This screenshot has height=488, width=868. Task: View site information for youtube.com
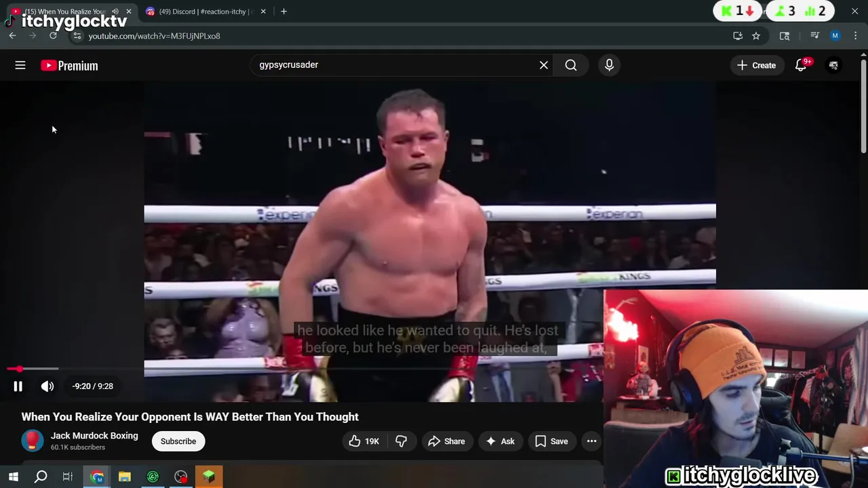tap(77, 36)
